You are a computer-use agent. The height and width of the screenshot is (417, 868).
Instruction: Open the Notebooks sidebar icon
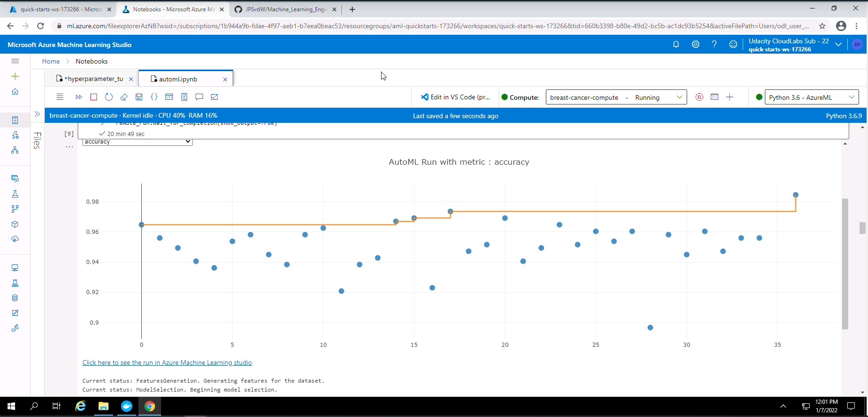(15, 120)
